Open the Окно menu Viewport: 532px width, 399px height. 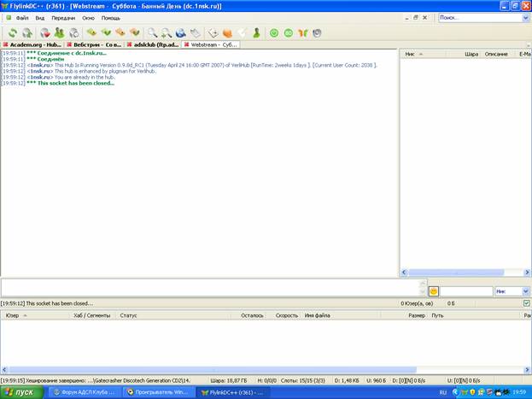88,18
